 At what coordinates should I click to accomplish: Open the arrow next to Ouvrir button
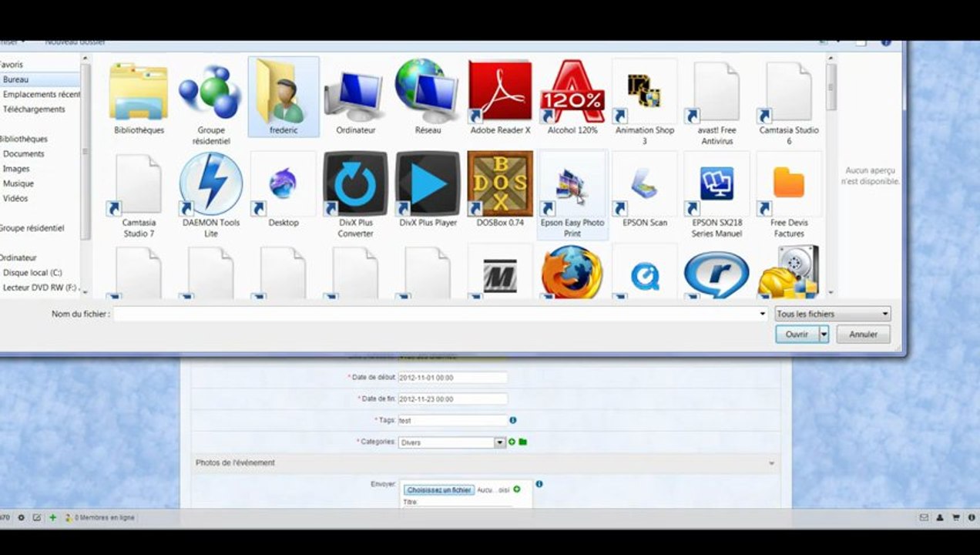coord(824,334)
